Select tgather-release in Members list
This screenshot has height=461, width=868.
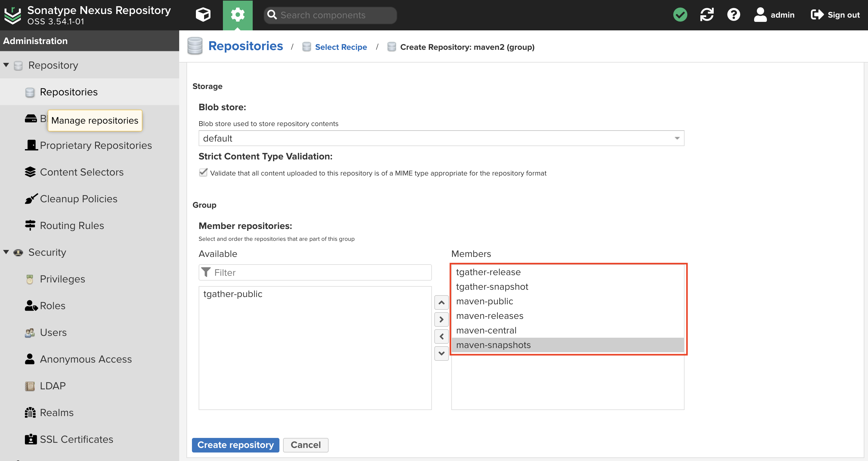567,272
